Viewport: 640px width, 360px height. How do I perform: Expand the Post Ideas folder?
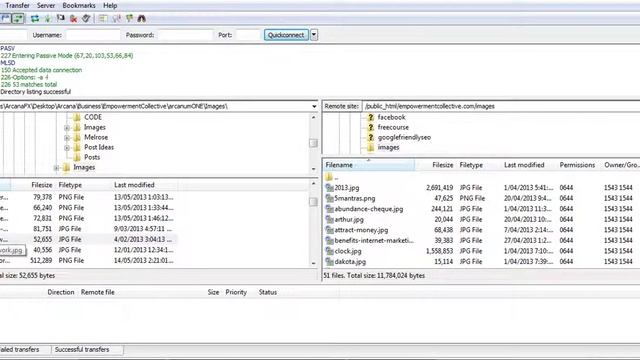(67, 148)
